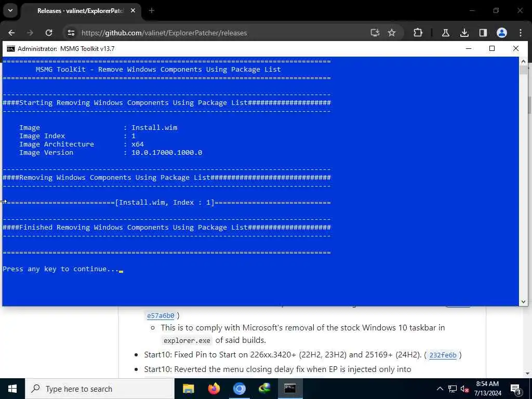Toggle the Chrome side panel
This screenshot has height=399, width=532.
click(x=483, y=33)
